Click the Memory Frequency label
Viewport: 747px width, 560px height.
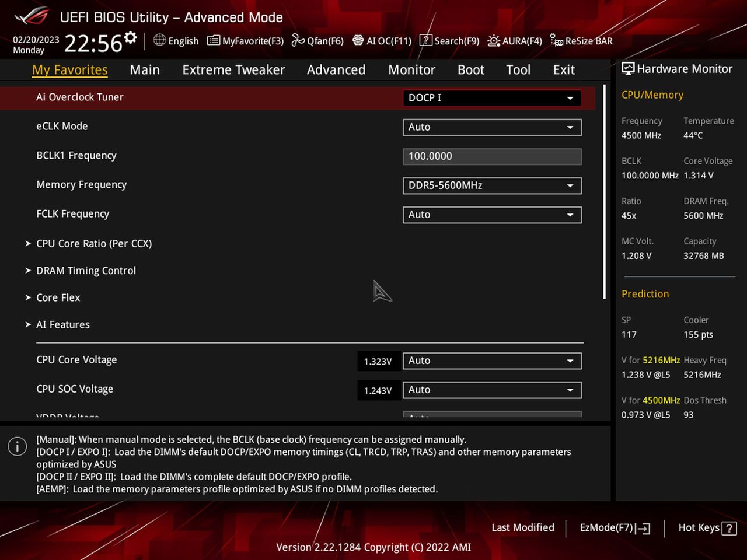coord(82,185)
